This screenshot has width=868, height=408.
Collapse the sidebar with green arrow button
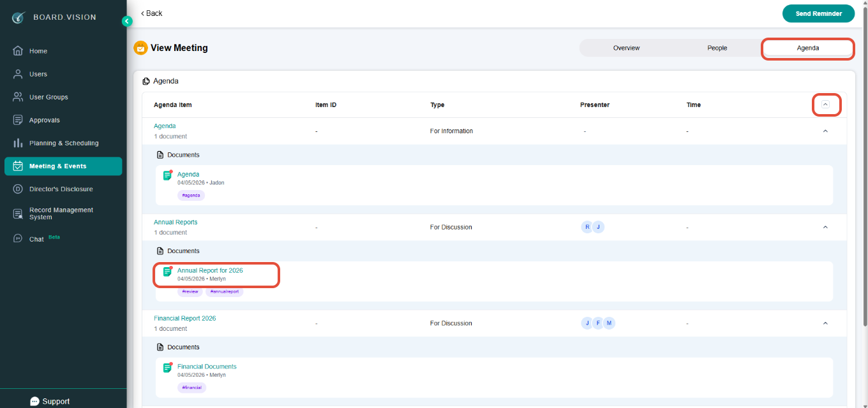127,21
